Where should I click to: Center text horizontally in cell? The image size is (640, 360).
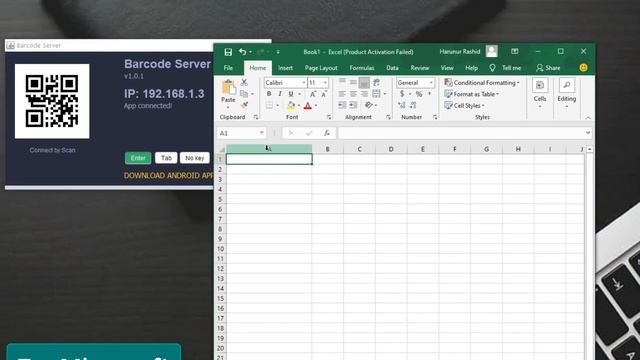point(353,94)
